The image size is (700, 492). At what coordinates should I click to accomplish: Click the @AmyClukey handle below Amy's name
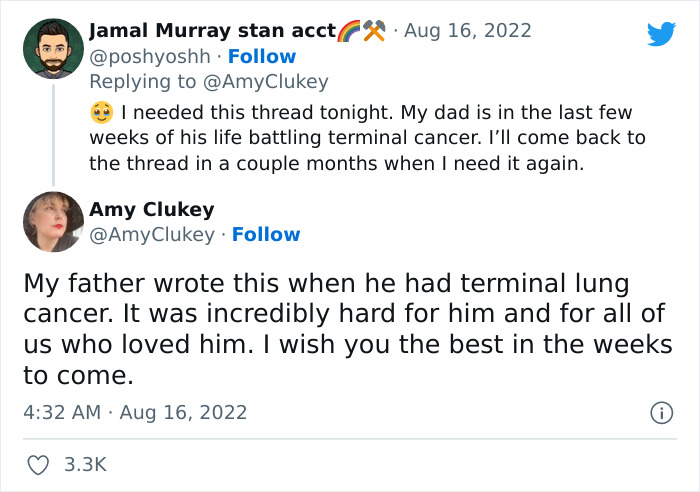pos(151,235)
